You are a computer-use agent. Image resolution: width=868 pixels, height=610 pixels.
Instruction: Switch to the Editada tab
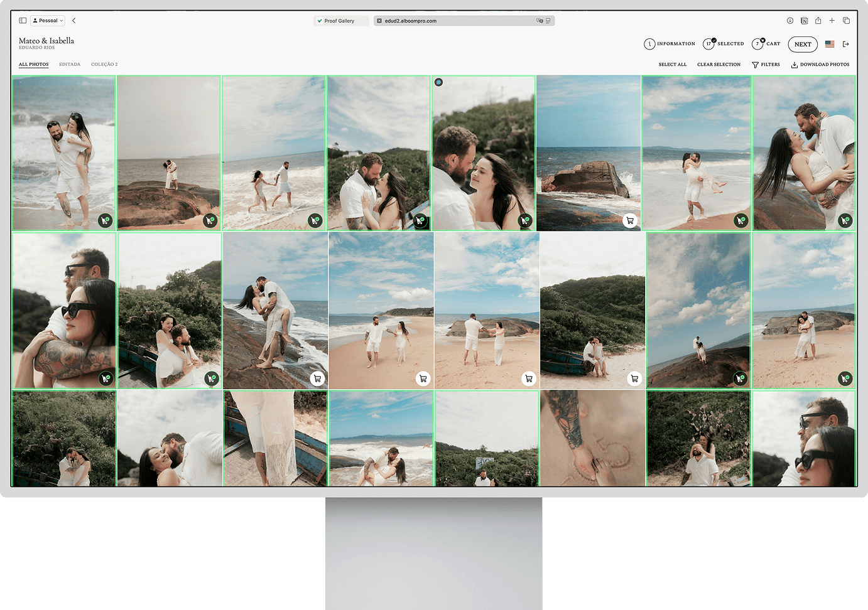pos(70,65)
